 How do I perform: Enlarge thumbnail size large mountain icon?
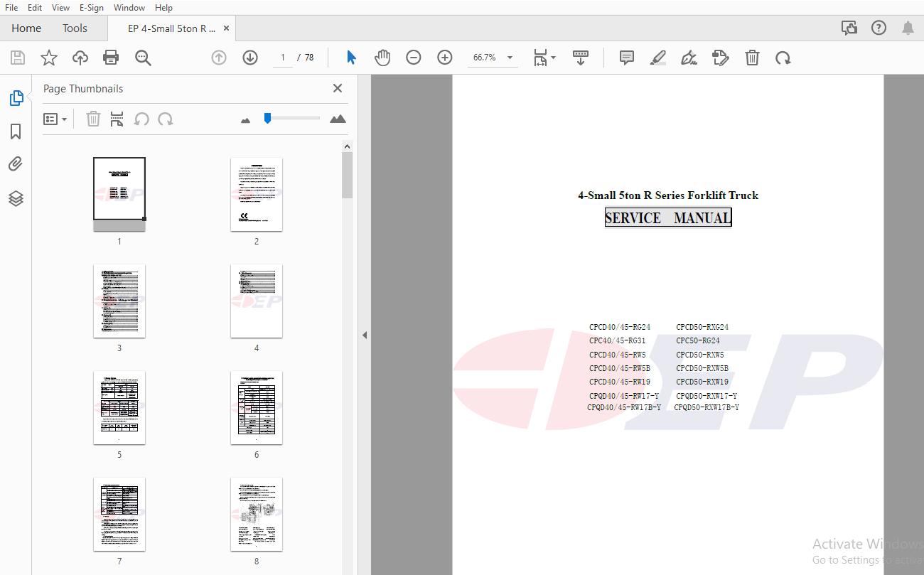click(338, 119)
